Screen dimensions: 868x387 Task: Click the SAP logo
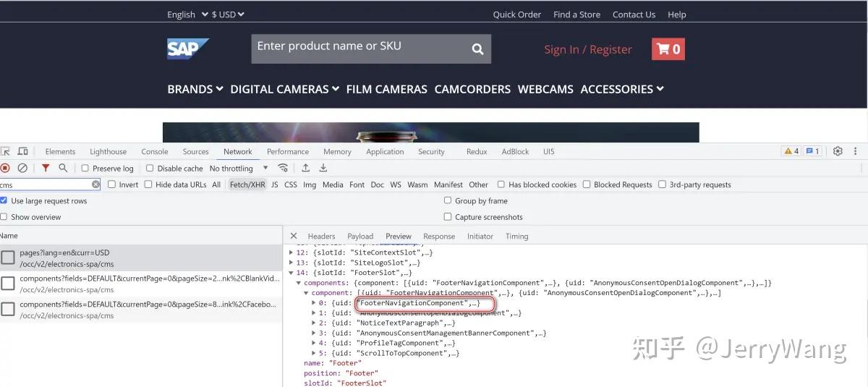pyautogui.click(x=188, y=48)
